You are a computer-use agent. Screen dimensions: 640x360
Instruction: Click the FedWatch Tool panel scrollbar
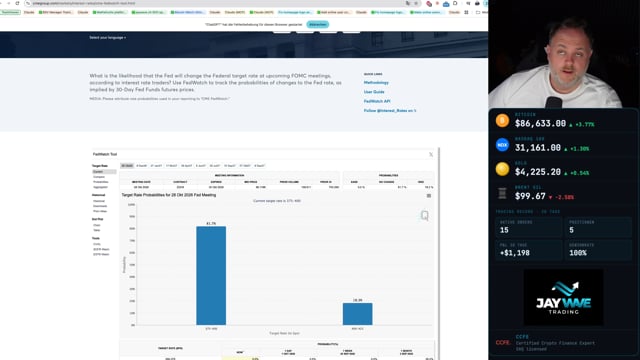(x=439, y=253)
